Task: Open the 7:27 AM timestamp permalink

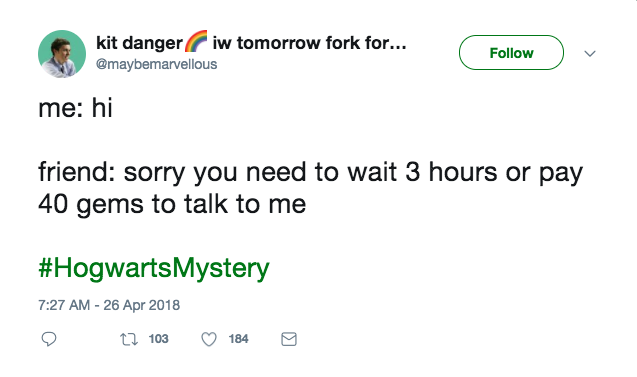Action: 64,305
